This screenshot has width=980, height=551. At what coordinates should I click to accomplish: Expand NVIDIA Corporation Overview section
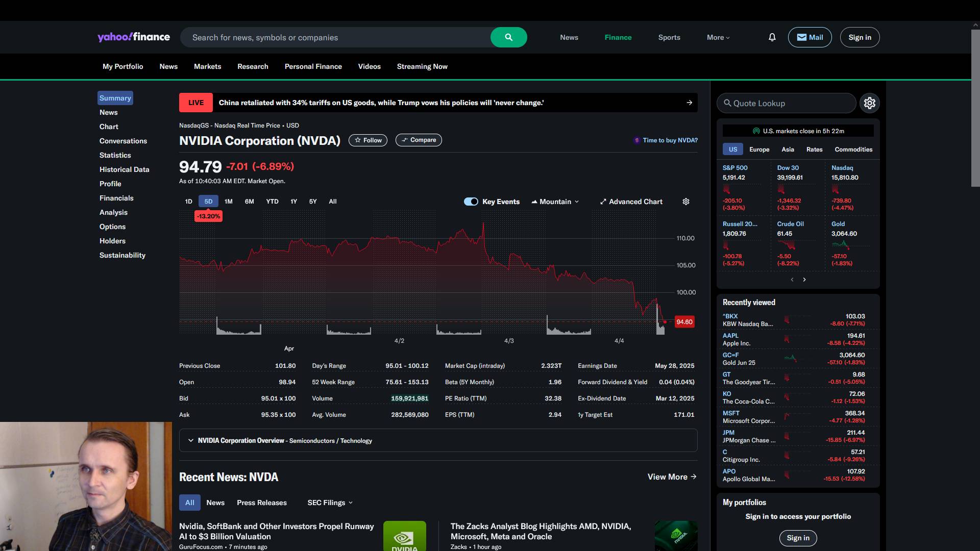[x=191, y=440]
